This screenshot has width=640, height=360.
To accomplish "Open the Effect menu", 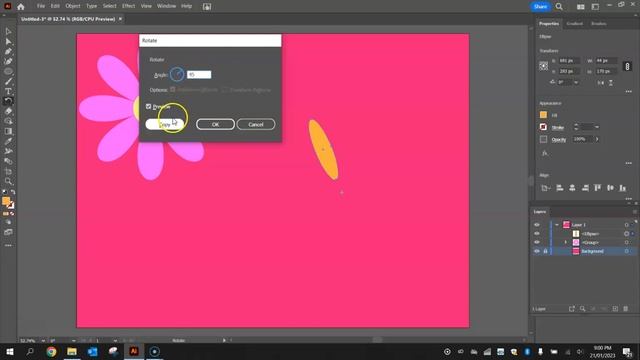I will 129,6.
